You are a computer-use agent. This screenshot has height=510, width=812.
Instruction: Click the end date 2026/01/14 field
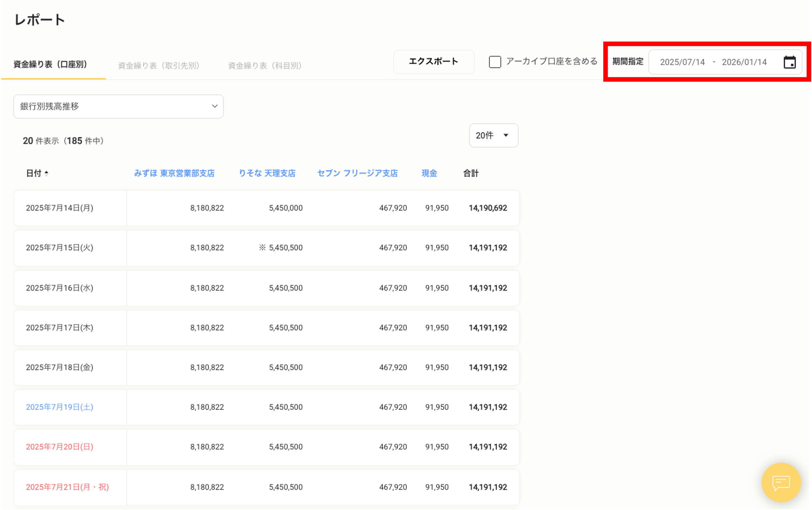click(744, 62)
